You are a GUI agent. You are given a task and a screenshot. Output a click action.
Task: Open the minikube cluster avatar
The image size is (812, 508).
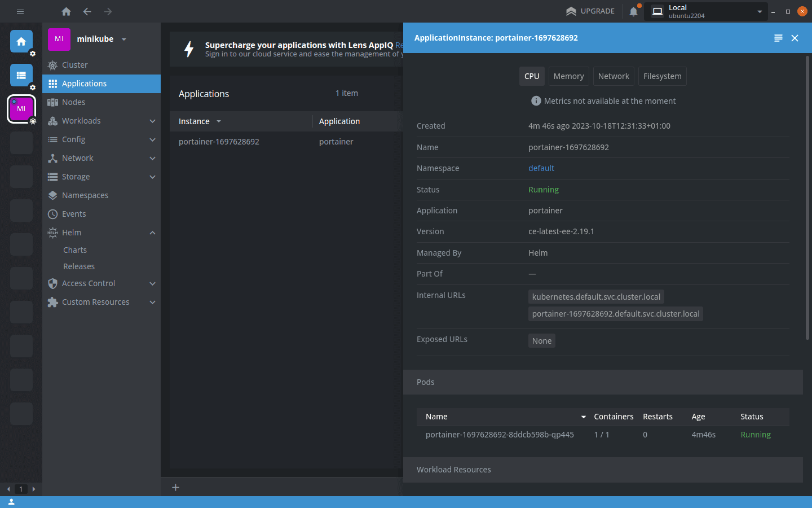pyautogui.click(x=59, y=40)
